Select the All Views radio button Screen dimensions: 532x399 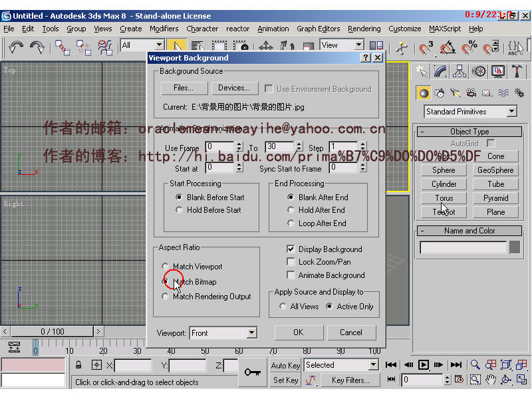tap(282, 307)
